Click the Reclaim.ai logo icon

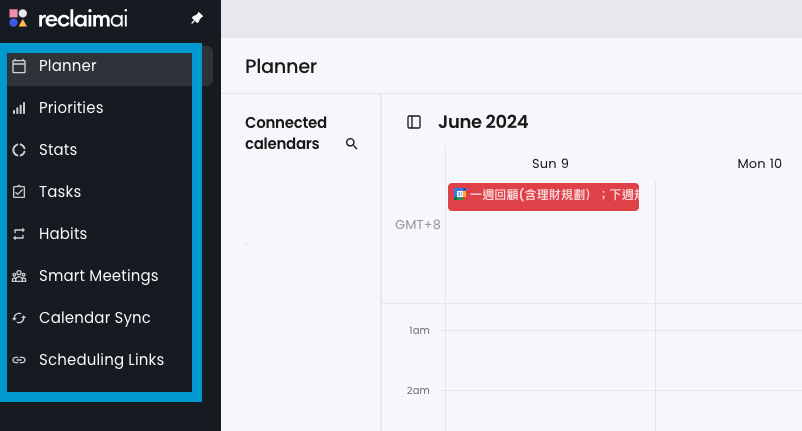tap(18, 18)
